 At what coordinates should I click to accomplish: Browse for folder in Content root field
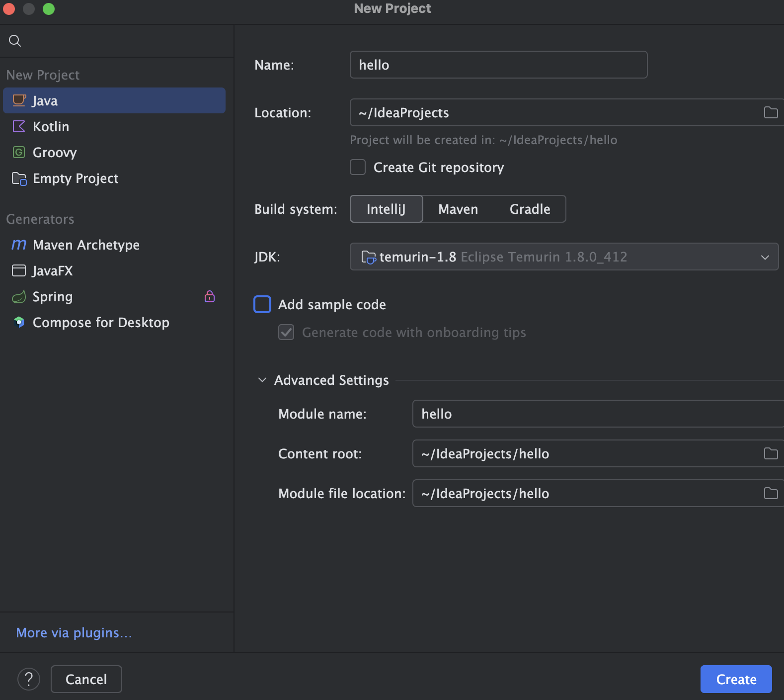tap(771, 453)
